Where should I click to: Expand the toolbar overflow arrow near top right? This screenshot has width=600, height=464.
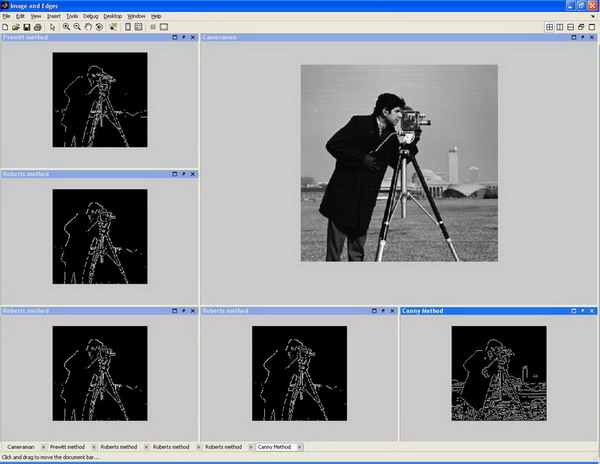[x=593, y=16]
